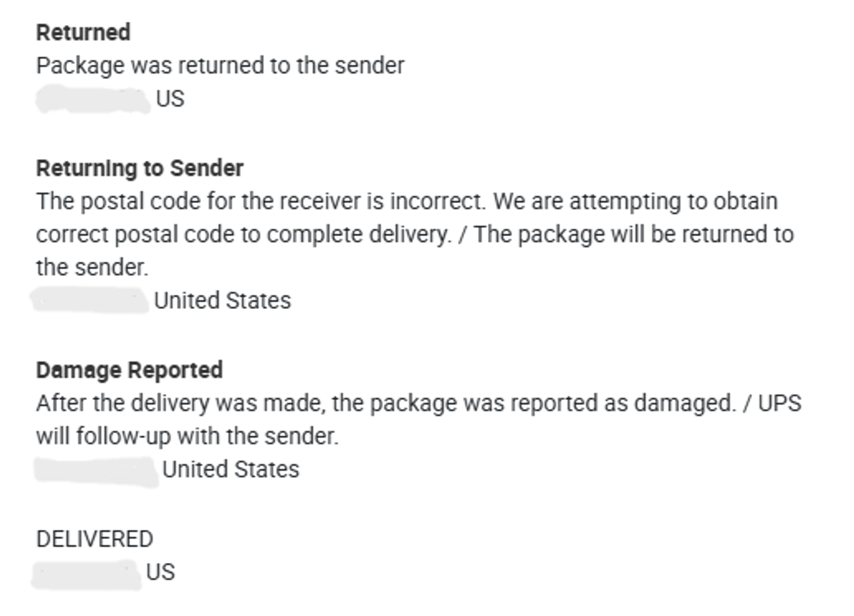This screenshot has height=616, width=854.
Task: Select the "Damage Reported" status heading
Action: (129, 370)
